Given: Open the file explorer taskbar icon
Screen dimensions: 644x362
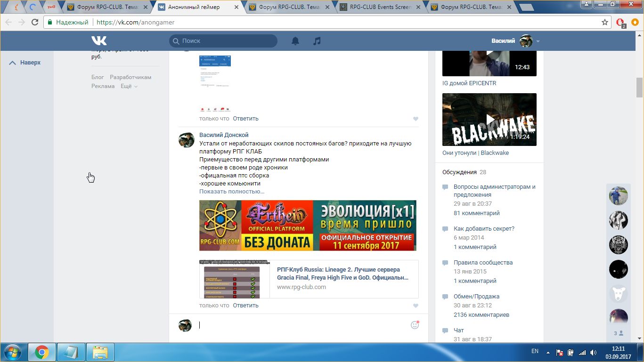Looking at the screenshot, I should coord(100,352).
